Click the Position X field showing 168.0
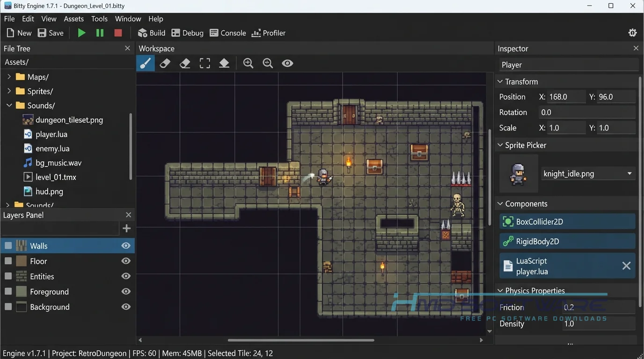The width and height of the screenshot is (644, 359). tap(566, 97)
